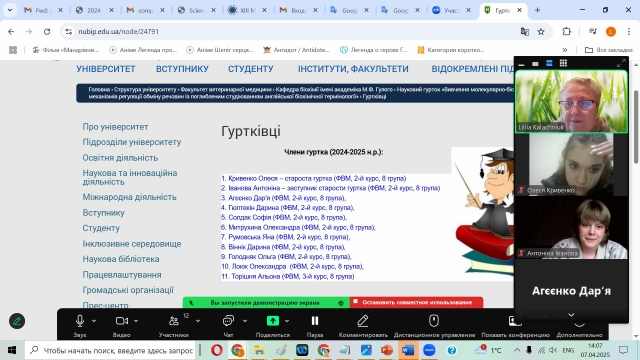Open sidebar link Про університет

coord(115,127)
